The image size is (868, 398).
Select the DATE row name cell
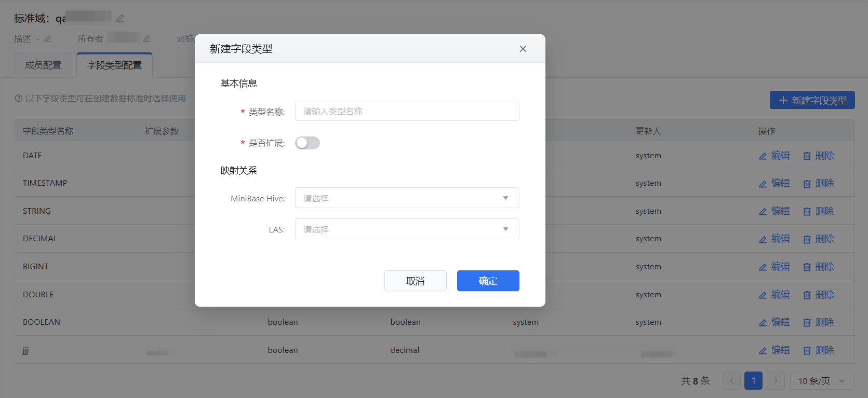click(32, 156)
